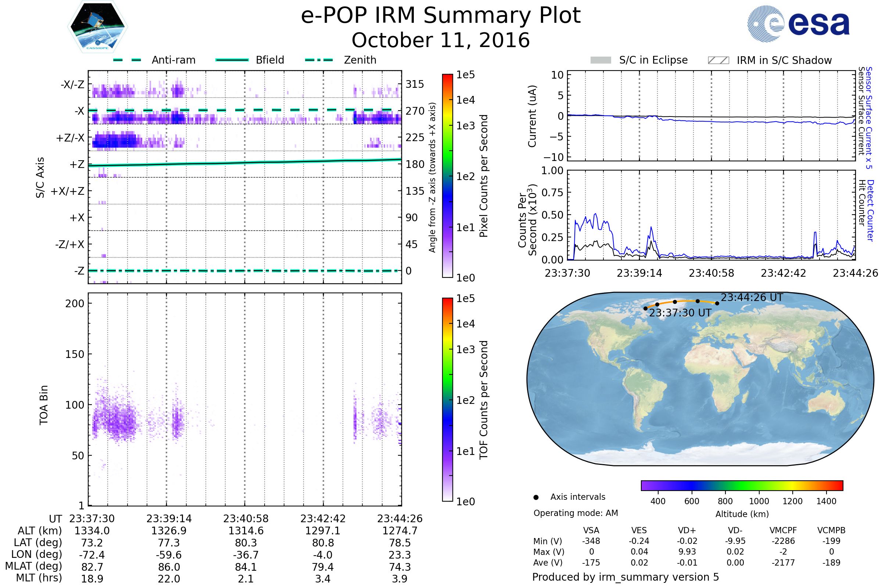
Task: Click the Operating mode: AM text
Action: [576, 513]
